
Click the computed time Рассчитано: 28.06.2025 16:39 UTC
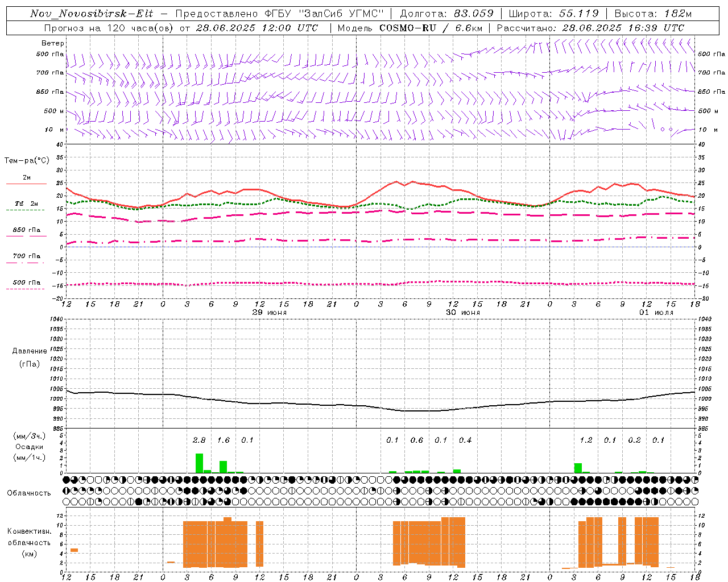(x=590, y=28)
